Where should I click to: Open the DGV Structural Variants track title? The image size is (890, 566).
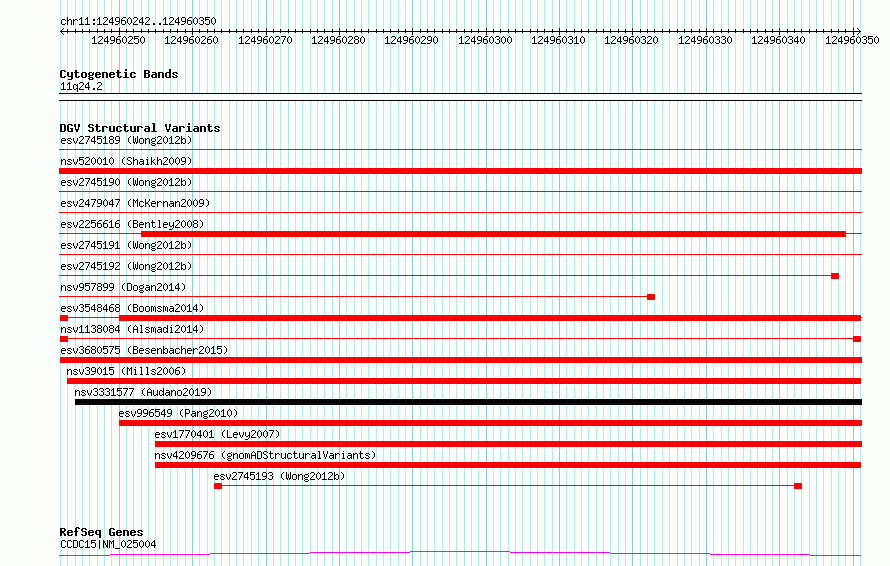coord(140,128)
